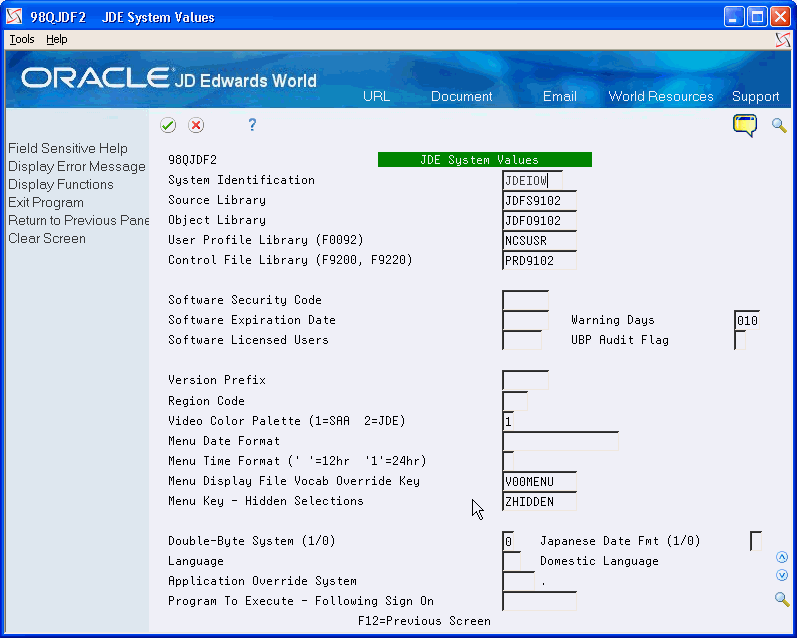Focus the Menu Date Format field
The width and height of the screenshot is (797, 638).
[560, 441]
